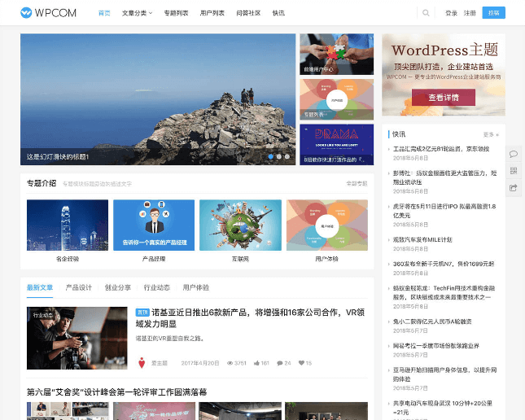Open news item 蚂蚁金服苏龙：TechFin

coord(444,292)
